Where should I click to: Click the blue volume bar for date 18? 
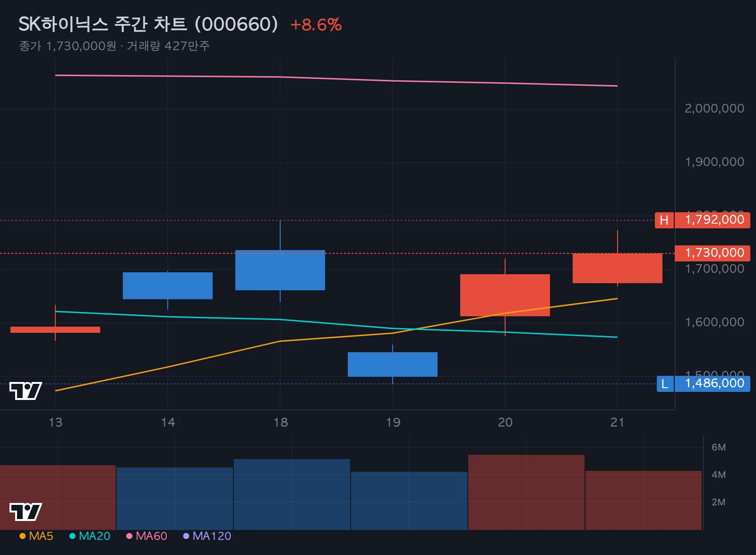pos(292,494)
